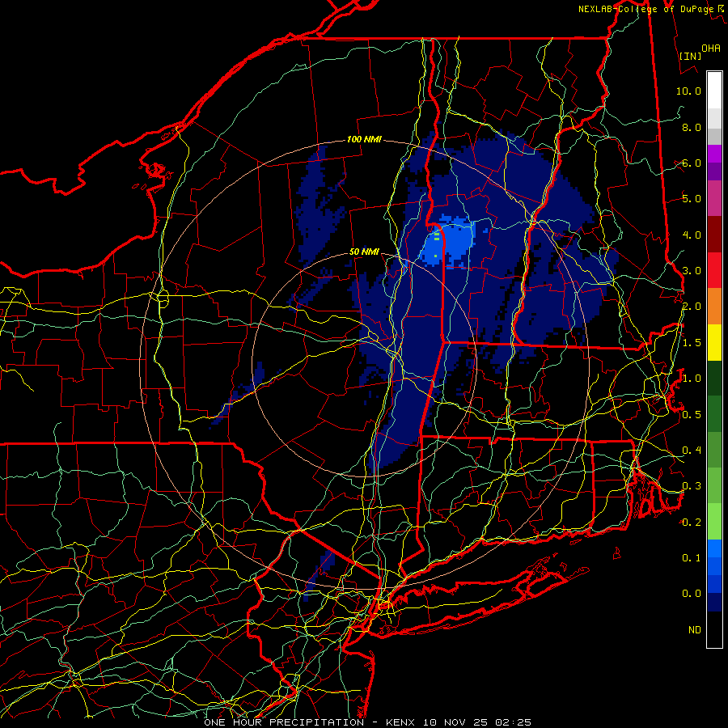Image resolution: width=728 pixels, height=728 pixels.
Task: Click the 0.5 legend value
Action: [x=692, y=414]
